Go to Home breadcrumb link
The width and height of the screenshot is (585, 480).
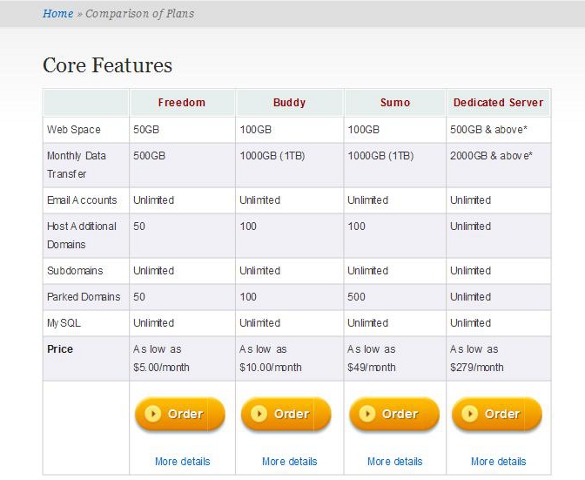[58, 13]
